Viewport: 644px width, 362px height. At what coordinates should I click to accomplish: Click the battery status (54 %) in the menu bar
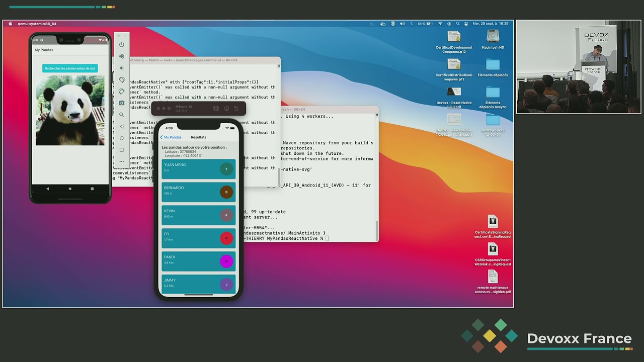pos(426,24)
